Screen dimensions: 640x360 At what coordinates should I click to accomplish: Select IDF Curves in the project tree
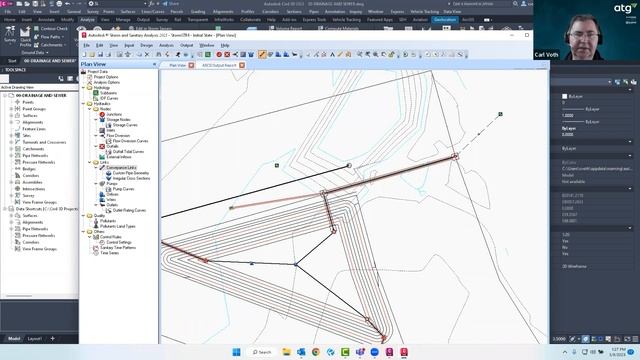(109, 98)
